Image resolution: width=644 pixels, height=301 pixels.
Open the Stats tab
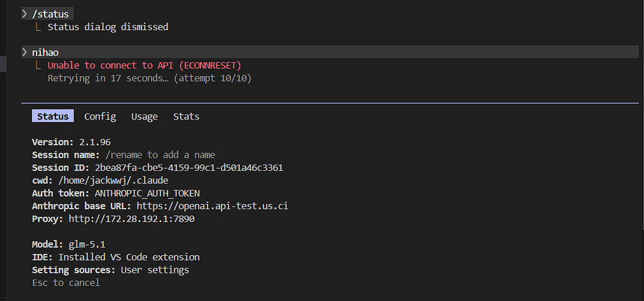[x=186, y=116]
